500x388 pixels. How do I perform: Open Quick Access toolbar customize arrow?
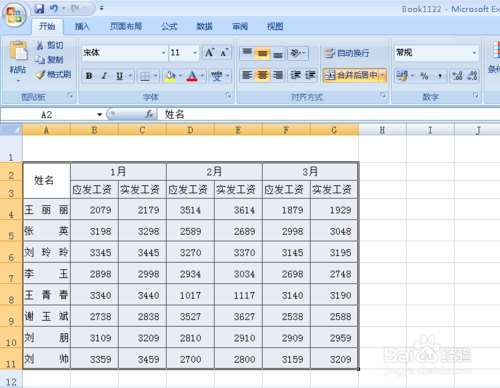pos(102,8)
